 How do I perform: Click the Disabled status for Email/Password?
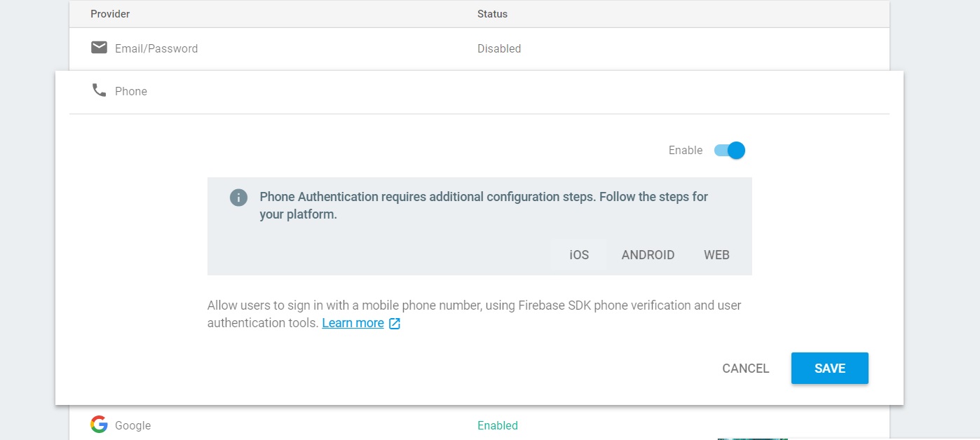(499, 49)
